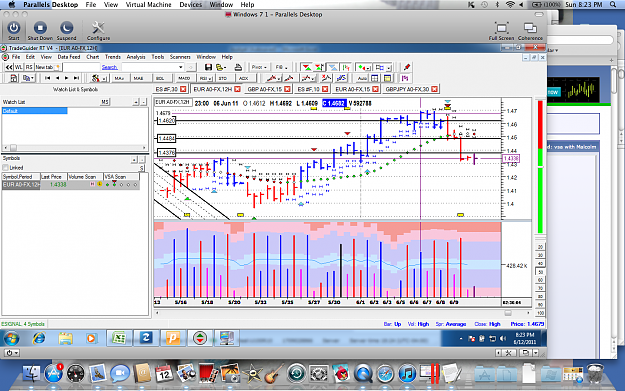
Task: Close the EUR A0-FX,12H chart tab
Action: [x=237, y=89]
